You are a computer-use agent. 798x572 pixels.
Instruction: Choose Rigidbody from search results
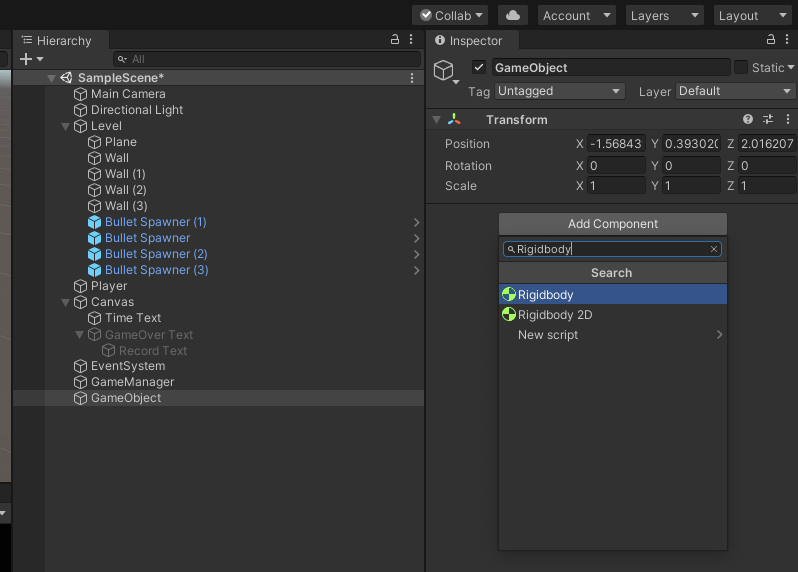point(613,295)
